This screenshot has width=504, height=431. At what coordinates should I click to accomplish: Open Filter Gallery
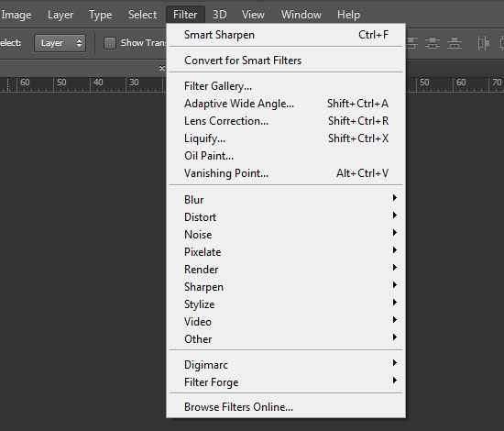[286, 86]
